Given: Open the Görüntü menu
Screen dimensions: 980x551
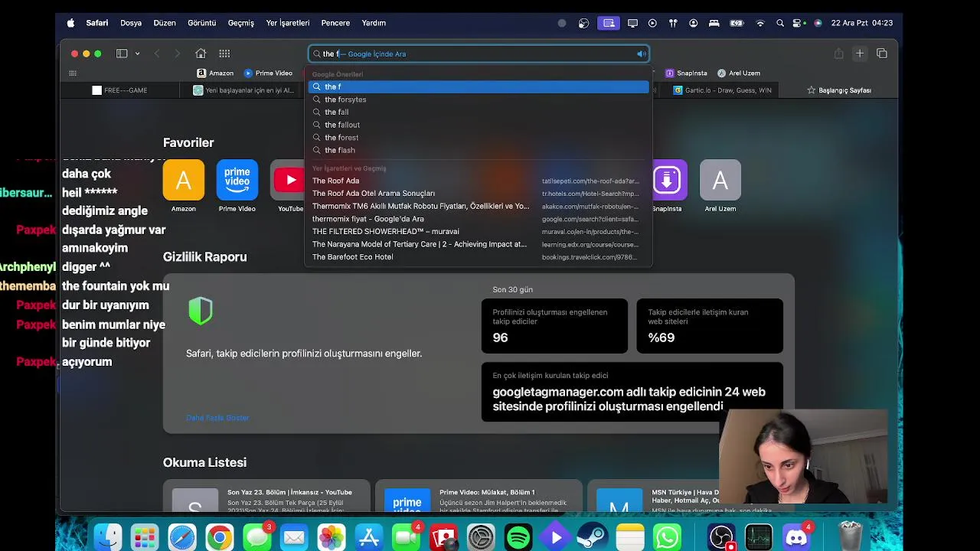Looking at the screenshot, I should coord(202,23).
